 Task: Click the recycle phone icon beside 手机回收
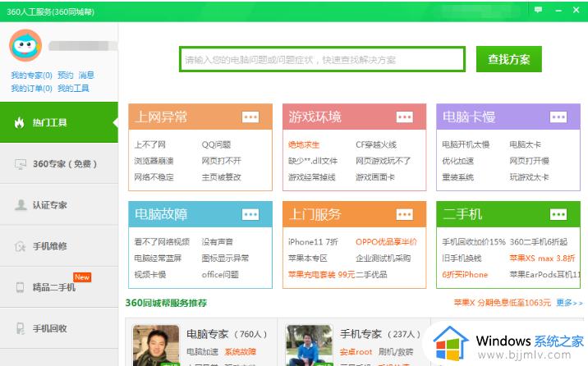(21, 328)
